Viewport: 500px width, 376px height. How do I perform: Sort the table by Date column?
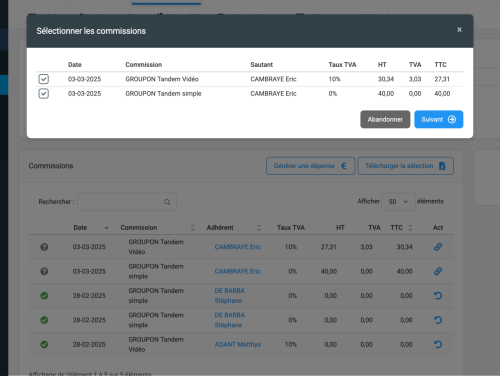(91, 228)
